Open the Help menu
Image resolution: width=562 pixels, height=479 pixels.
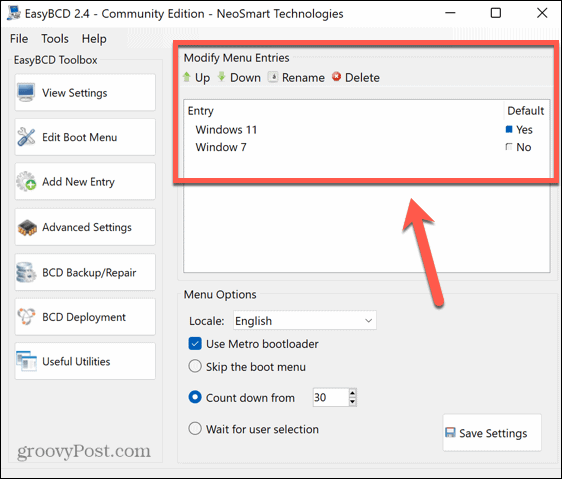pos(94,39)
